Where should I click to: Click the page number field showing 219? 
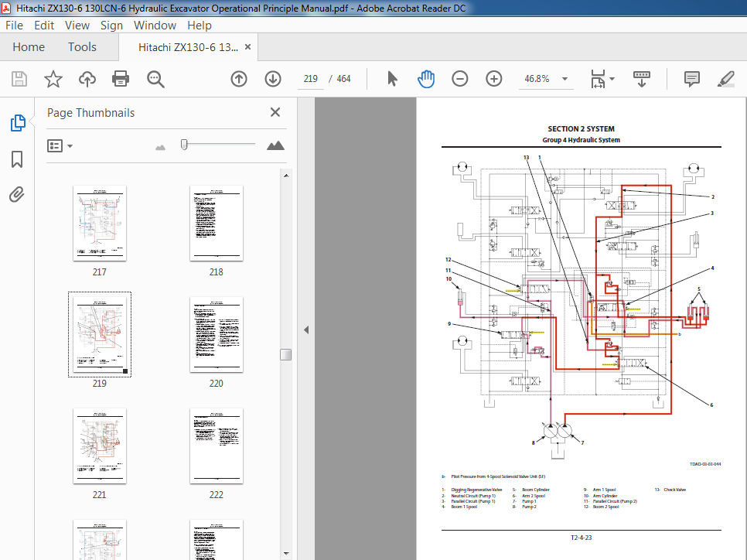pos(311,79)
